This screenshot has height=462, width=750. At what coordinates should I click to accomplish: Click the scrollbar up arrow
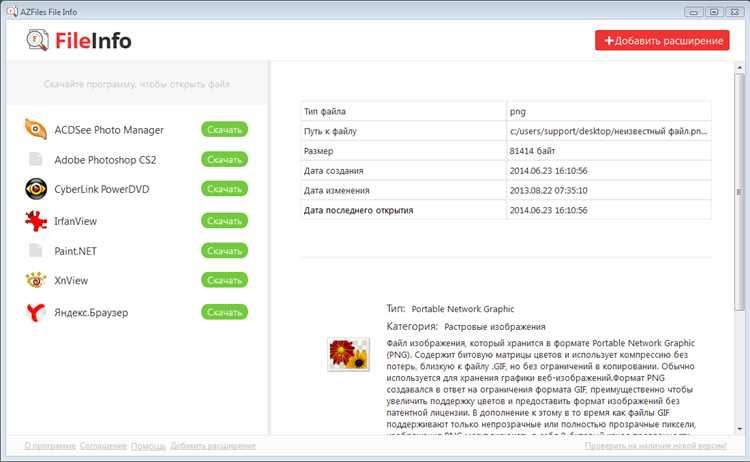[739, 68]
